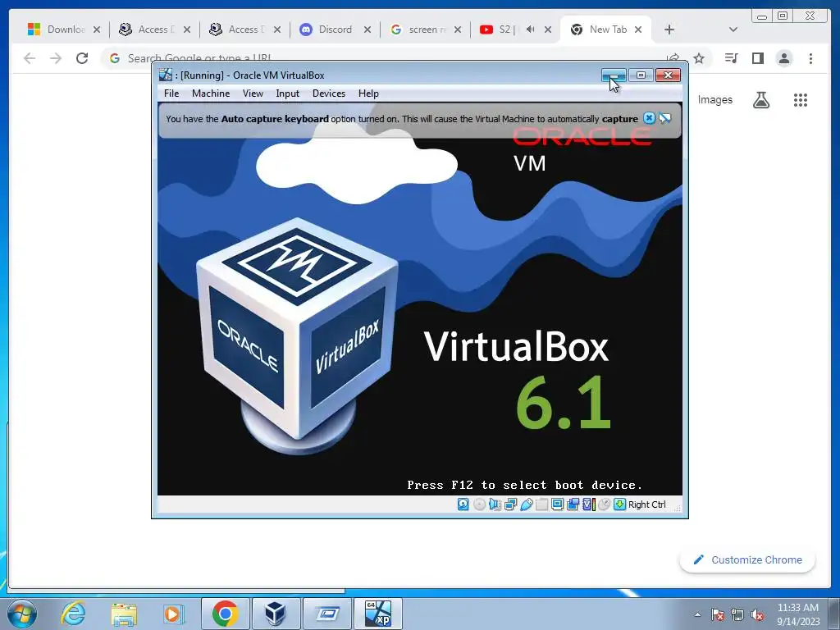Click the display indicator in VirtualBox status bar

point(557,504)
